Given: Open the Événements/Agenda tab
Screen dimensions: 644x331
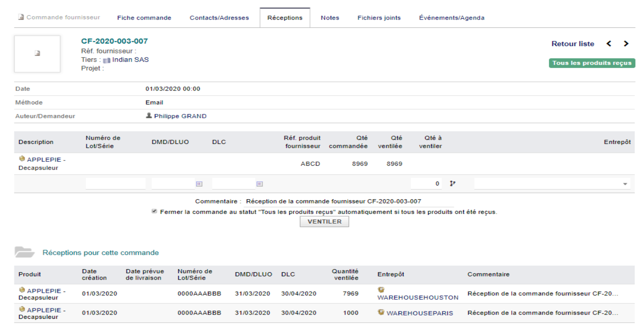Looking at the screenshot, I should pos(452,18).
